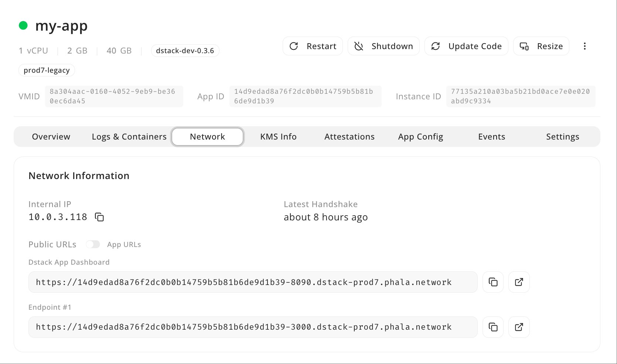Click the Public URLs label
Screen dimensions: 617x364
click(52, 244)
